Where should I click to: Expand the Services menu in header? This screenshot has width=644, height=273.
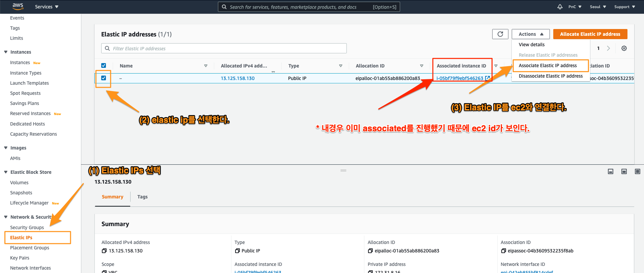tap(47, 7)
